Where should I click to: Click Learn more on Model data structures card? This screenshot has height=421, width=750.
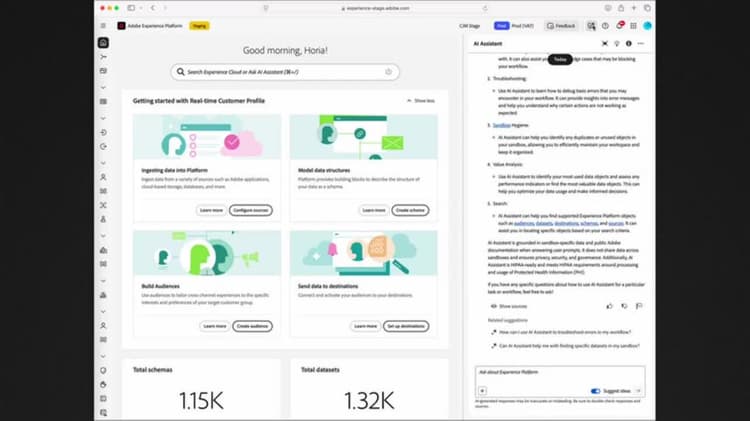pyautogui.click(x=374, y=210)
